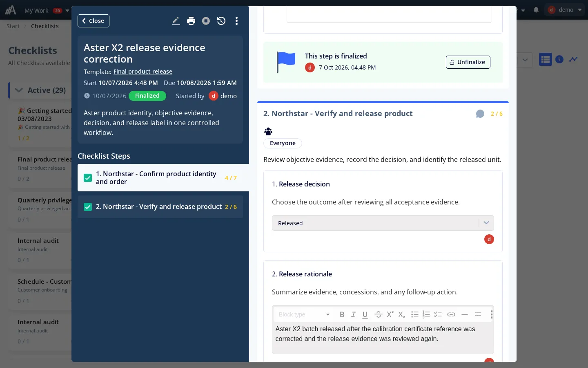This screenshot has height=368, width=588.
Task: Print the checklist with the printer icon
Action: click(x=191, y=21)
